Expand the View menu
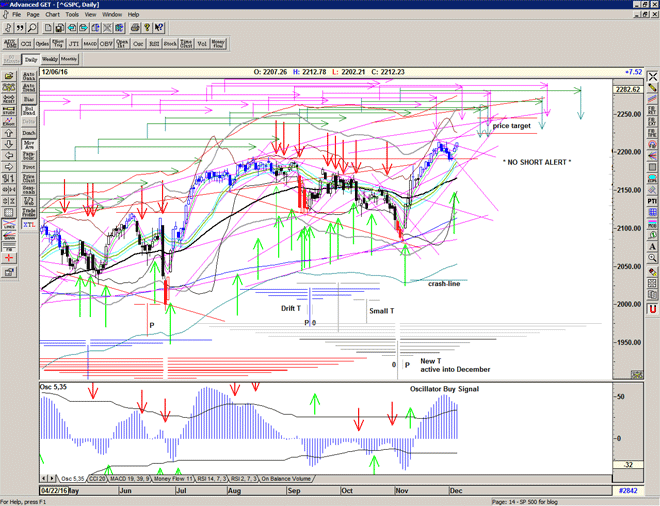 click(x=90, y=15)
